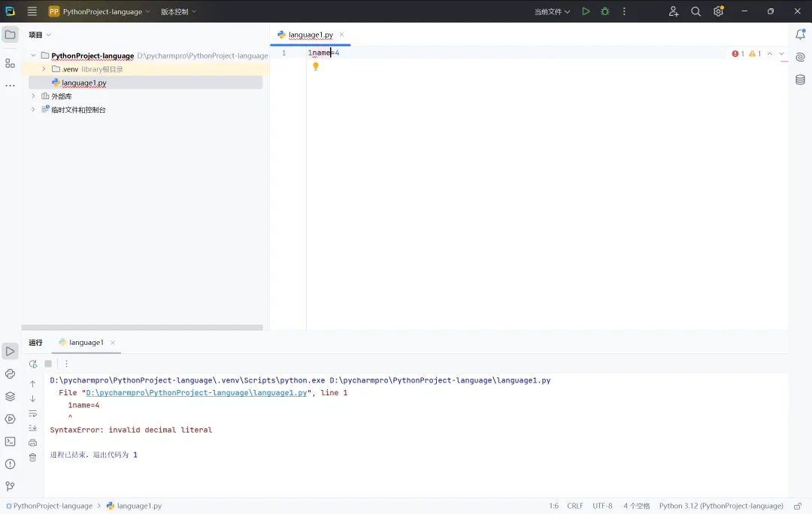This screenshot has width=812, height=514.
Task: Click the down arrow in the console toolbar
Action: coord(32,398)
